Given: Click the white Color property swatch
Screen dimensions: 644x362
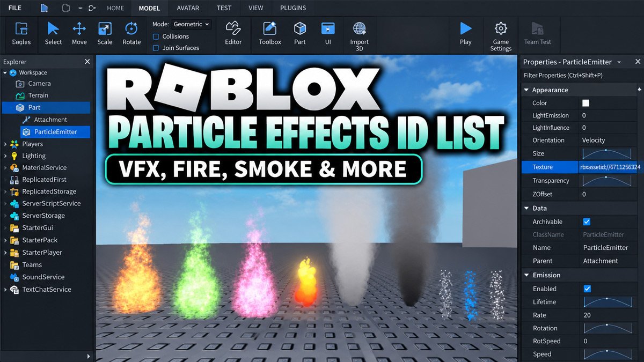Looking at the screenshot, I should click(586, 103).
